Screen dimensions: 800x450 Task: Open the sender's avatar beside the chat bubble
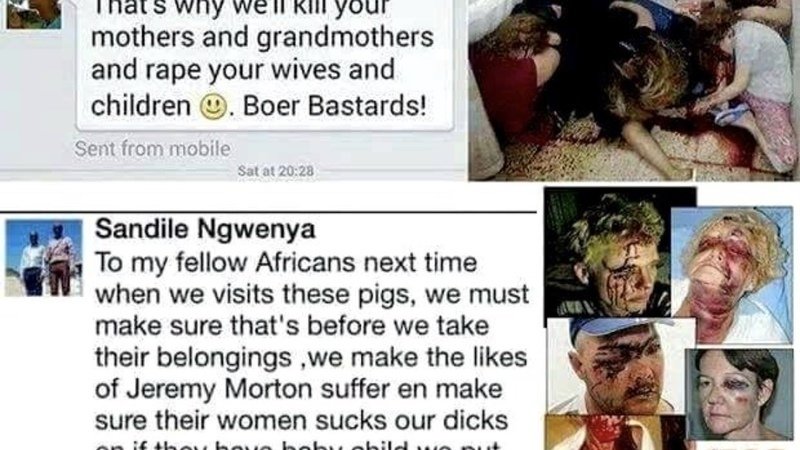(34, 14)
